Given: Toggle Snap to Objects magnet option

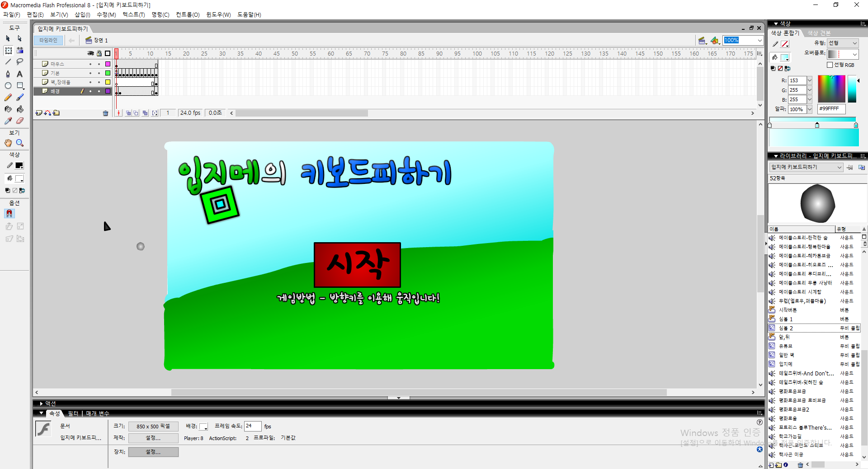Looking at the screenshot, I should pyautogui.click(x=9, y=213).
